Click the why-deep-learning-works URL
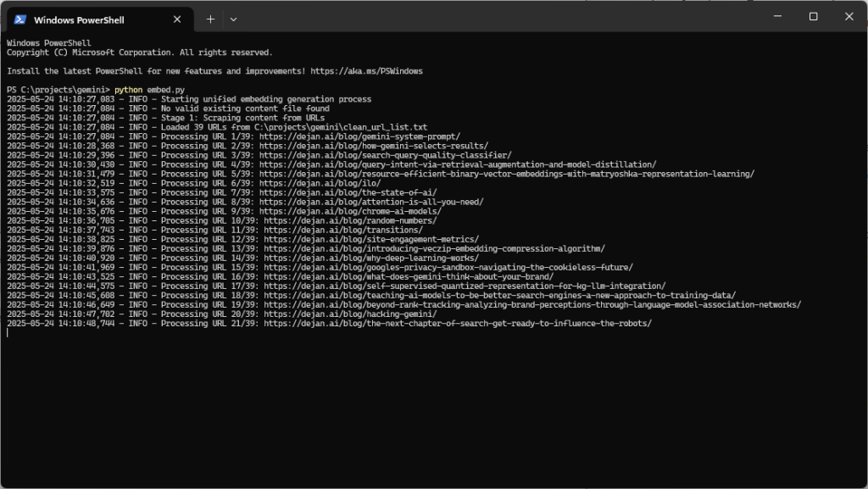Viewport: 868px width, 489px height. coord(371,258)
